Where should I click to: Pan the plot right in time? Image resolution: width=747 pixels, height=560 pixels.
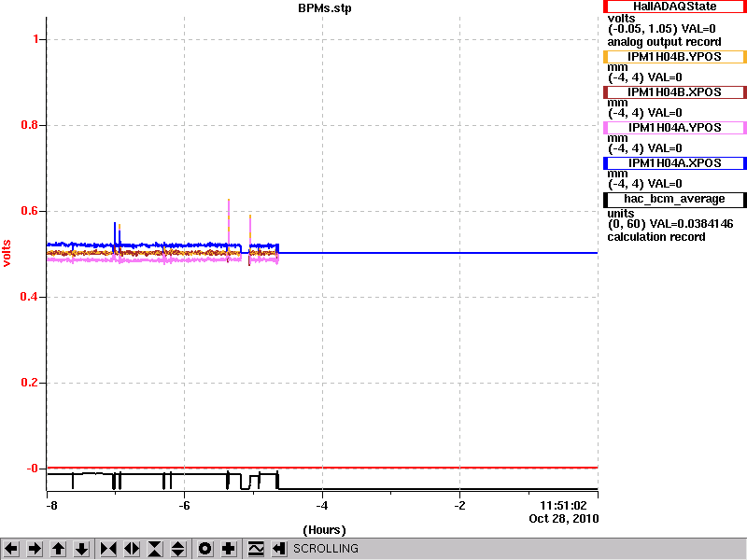pos(35,549)
